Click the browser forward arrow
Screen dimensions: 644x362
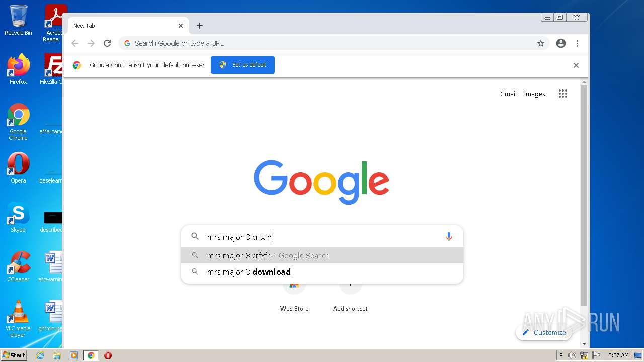click(91, 43)
